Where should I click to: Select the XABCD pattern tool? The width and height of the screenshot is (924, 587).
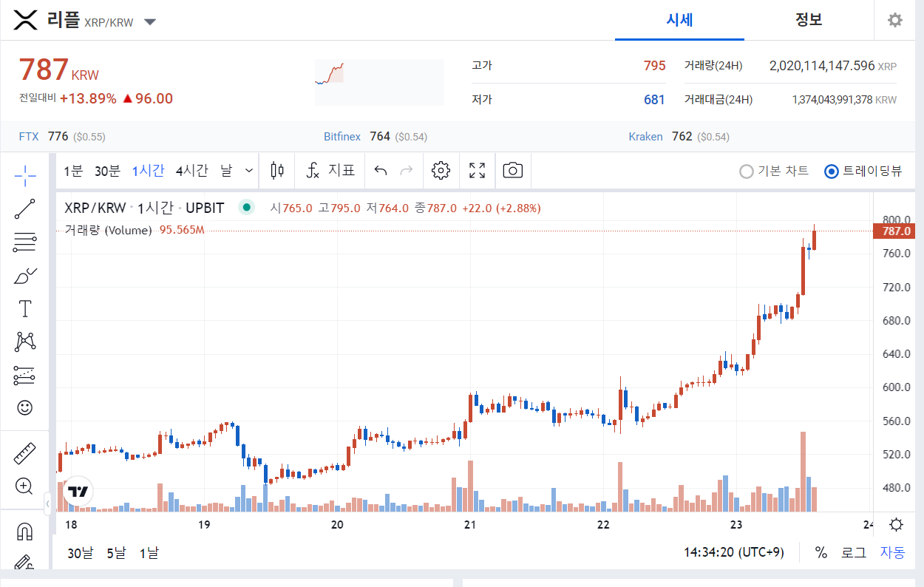tap(25, 342)
